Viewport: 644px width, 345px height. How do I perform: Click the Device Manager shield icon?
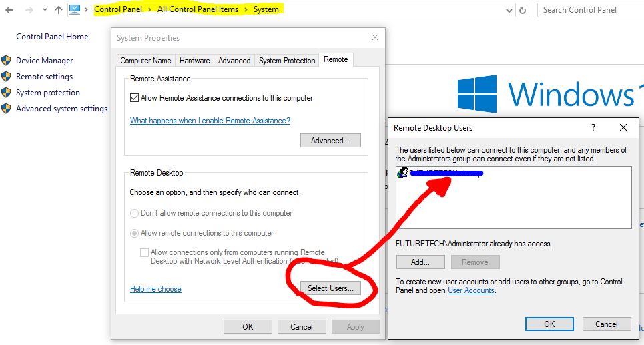[x=6, y=60]
